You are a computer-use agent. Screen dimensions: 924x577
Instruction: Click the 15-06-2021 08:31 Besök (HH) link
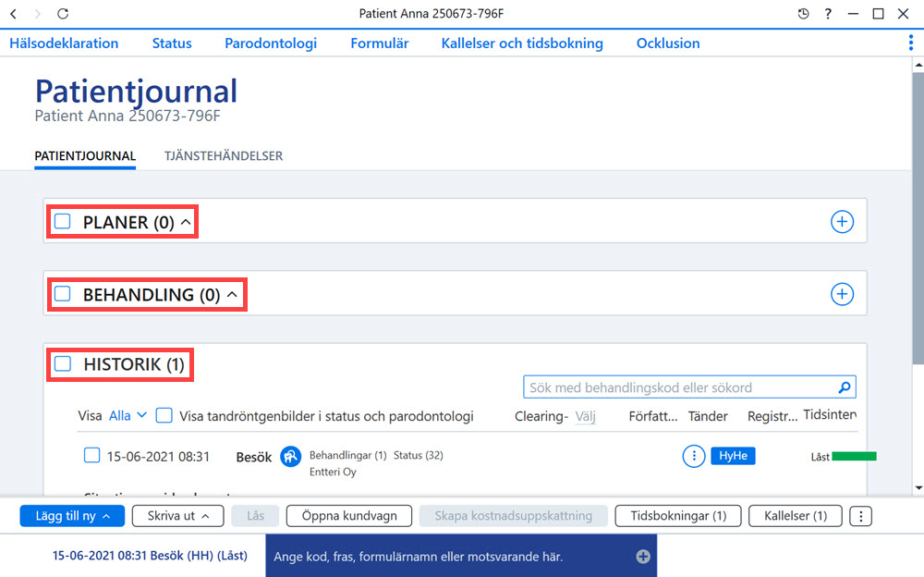150,555
